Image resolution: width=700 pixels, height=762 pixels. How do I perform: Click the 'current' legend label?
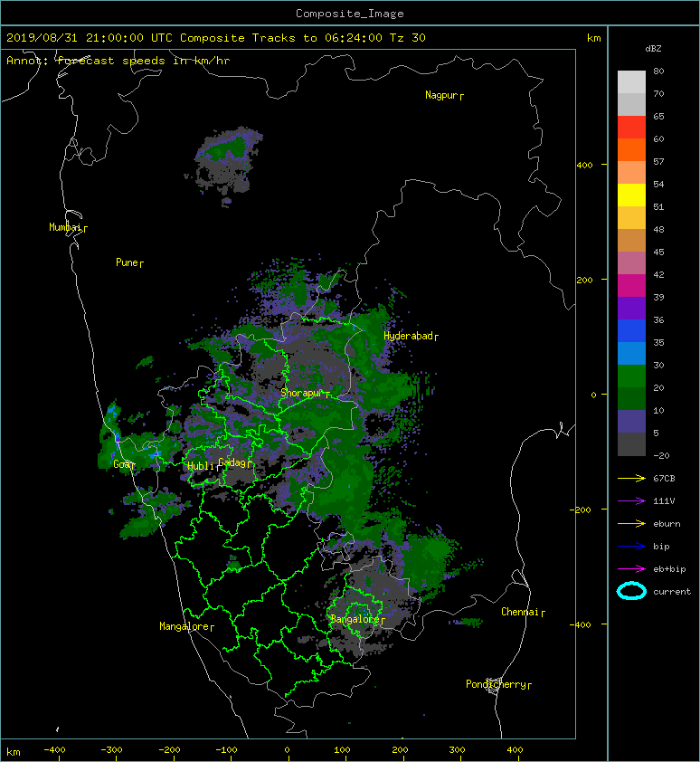coord(672,592)
